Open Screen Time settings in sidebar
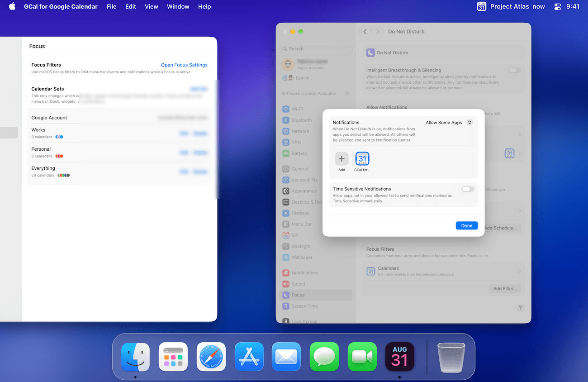Screen dimensions: 588x382 click(x=316, y=306)
